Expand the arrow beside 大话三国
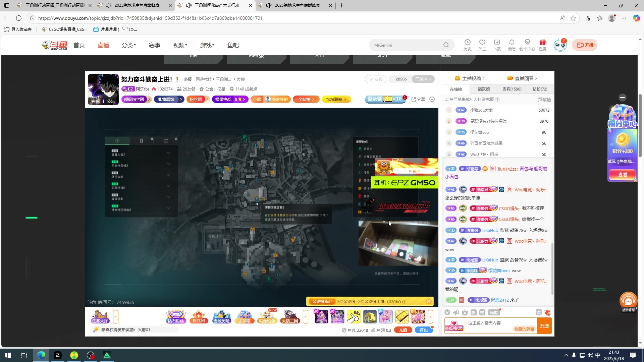644x362 pixels. pyautogui.click(x=306, y=317)
